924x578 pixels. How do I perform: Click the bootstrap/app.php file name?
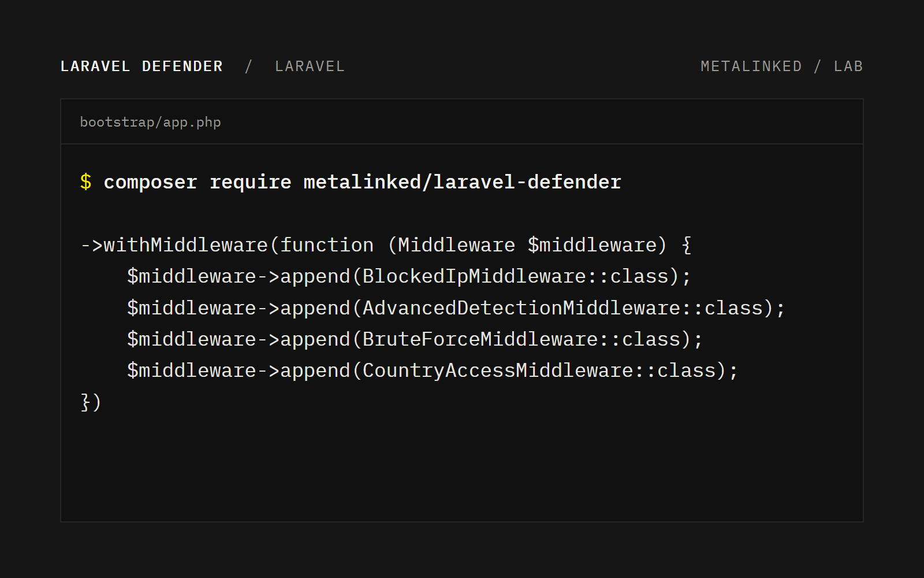pos(150,123)
